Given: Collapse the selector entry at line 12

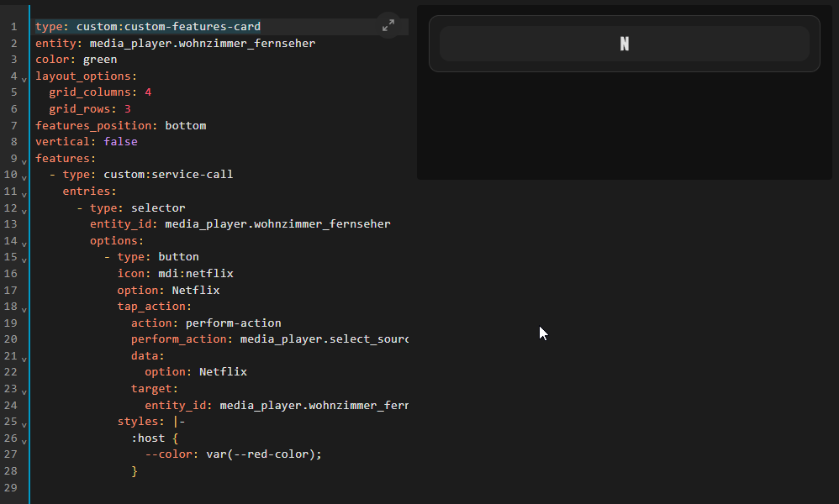Looking at the screenshot, I should [24, 210].
